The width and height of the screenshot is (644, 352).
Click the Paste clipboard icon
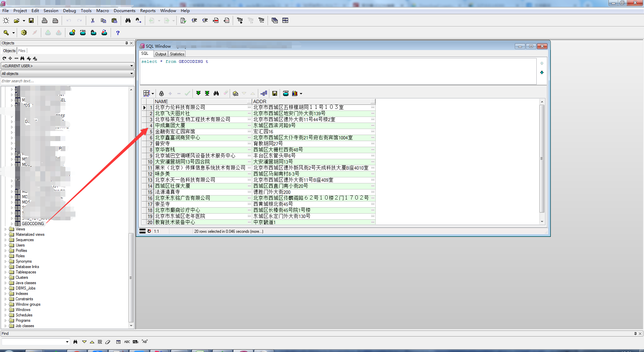(x=114, y=20)
